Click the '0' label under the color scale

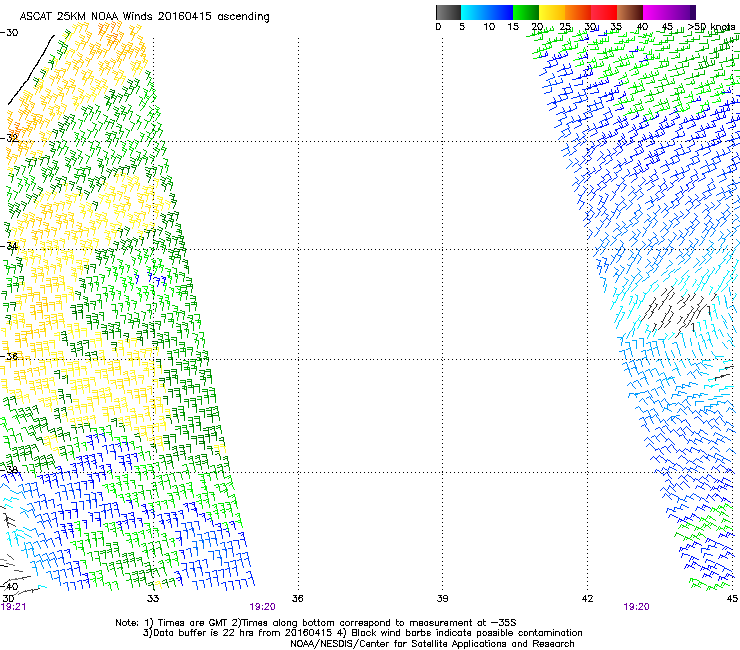438,26
